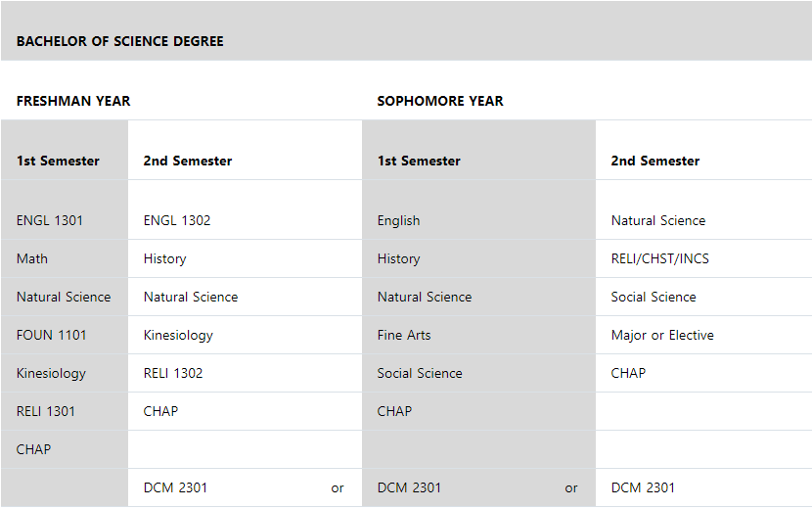
Task: Click the ENGL 1301 course cell
Action: pos(50,220)
